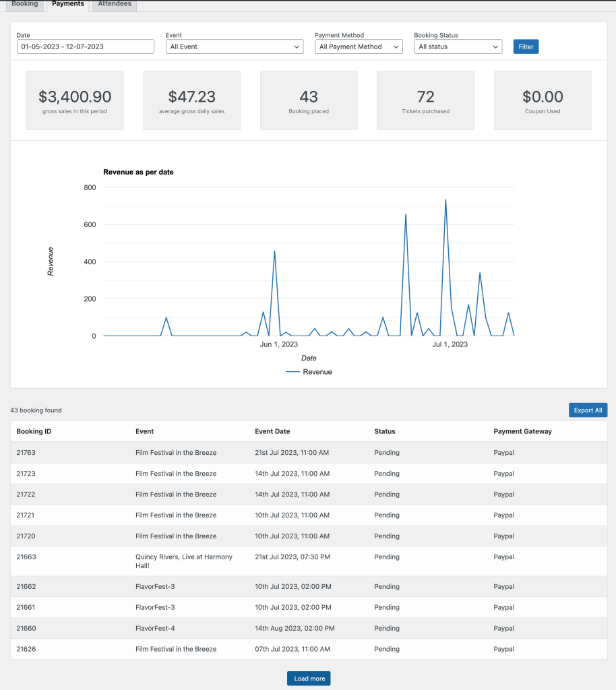Switch to the Booking tab
Image resolution: width=616 pixels, height=690 pixels.
[25, 4]
